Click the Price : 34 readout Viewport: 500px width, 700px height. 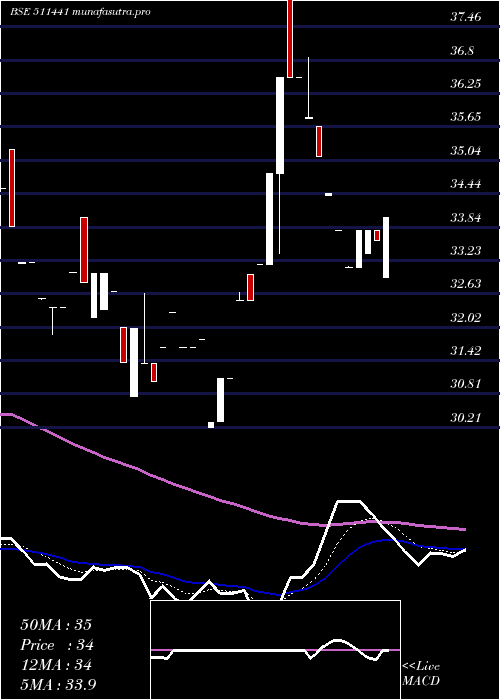57,645
